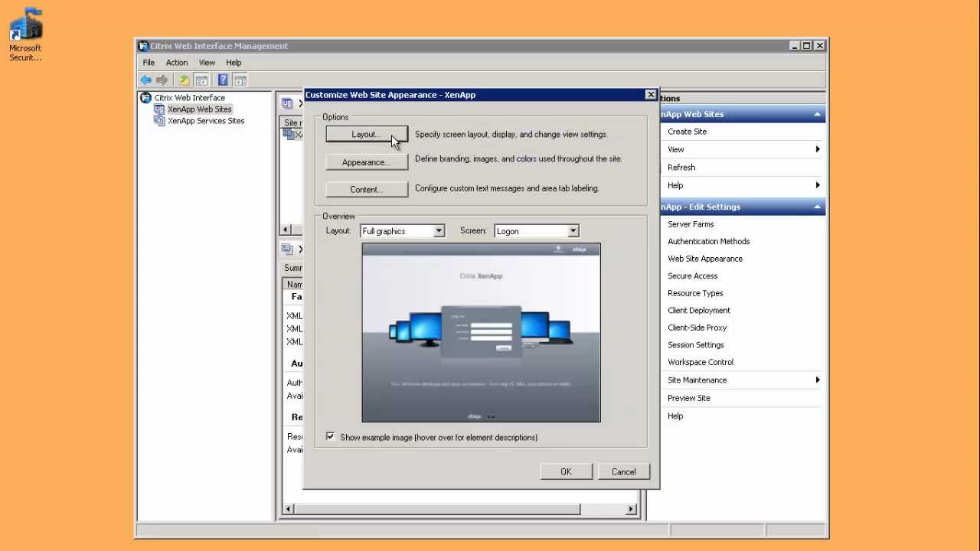
Task: Click the example logon screen preview image
Action: 481,333
